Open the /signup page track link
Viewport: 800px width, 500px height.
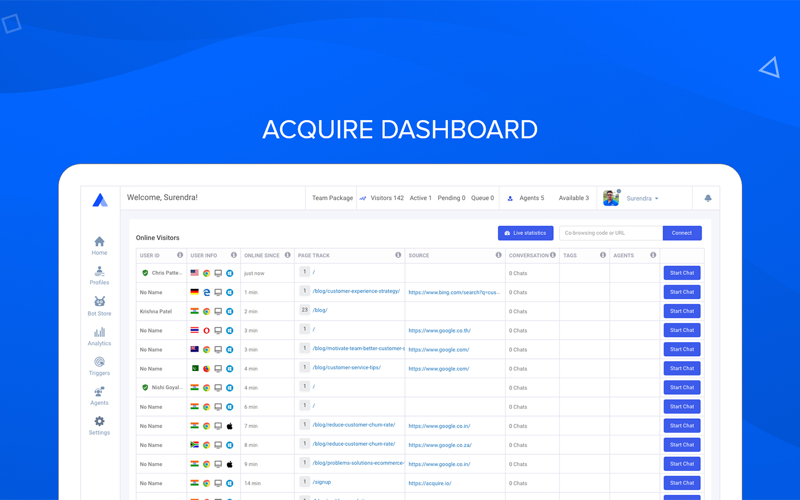322,482
